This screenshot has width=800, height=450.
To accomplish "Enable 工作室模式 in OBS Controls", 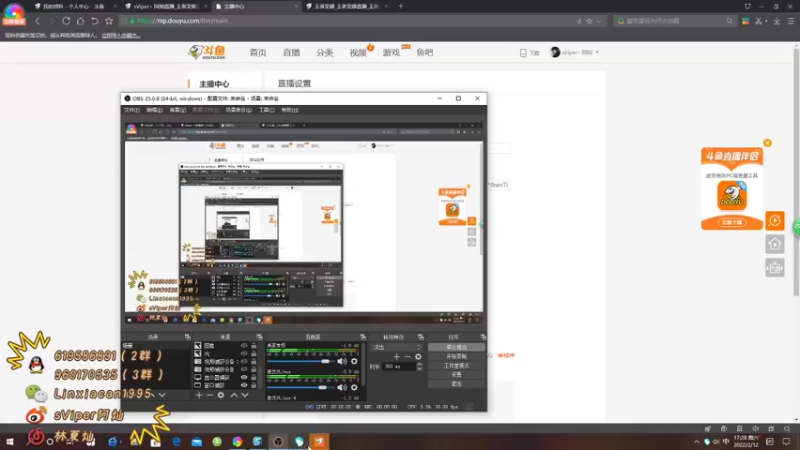I will tap(456, 365).
